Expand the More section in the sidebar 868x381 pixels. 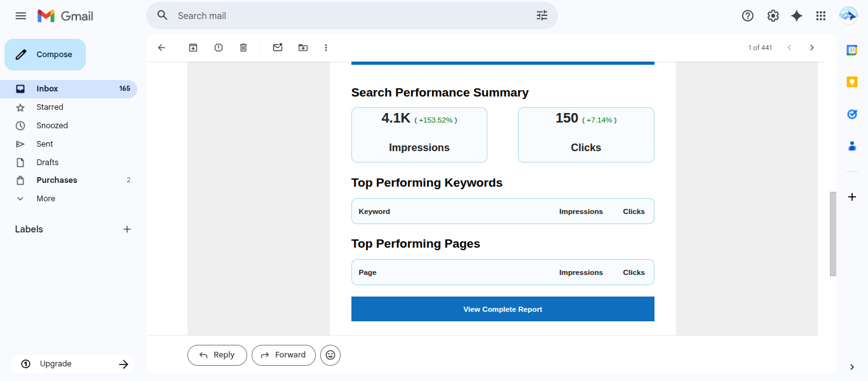pos(46,199)
